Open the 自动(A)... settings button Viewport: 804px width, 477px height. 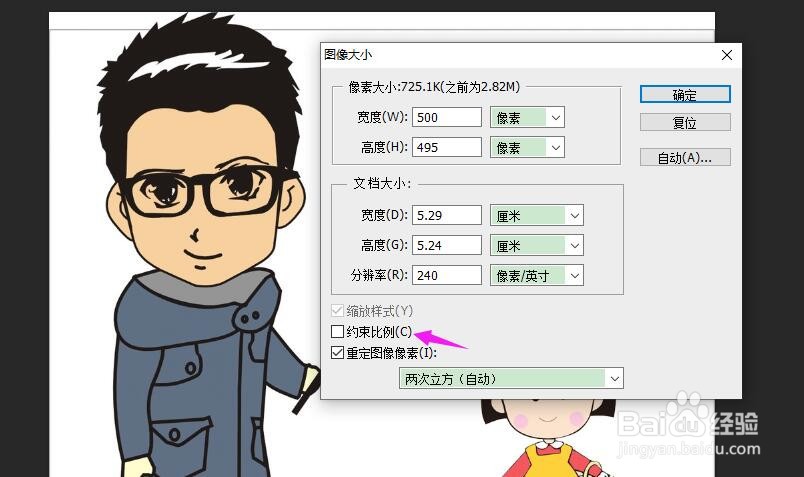click(x=685, y=157)
